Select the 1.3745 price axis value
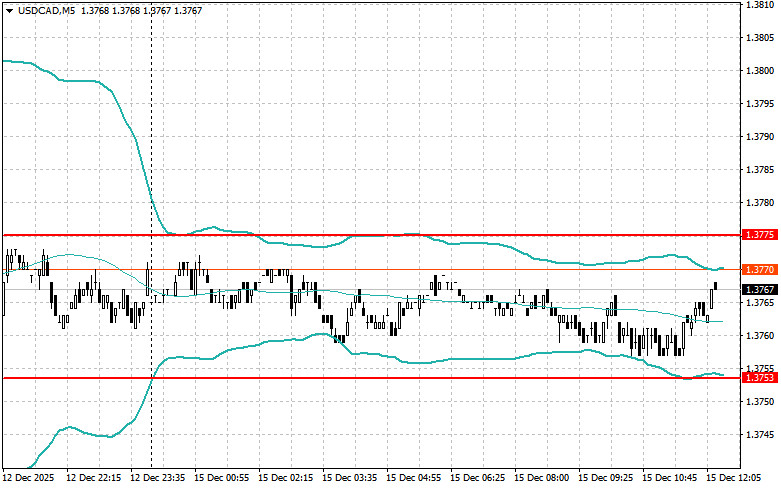The height and width of the screenshot is (489, 781). point(760,434)
